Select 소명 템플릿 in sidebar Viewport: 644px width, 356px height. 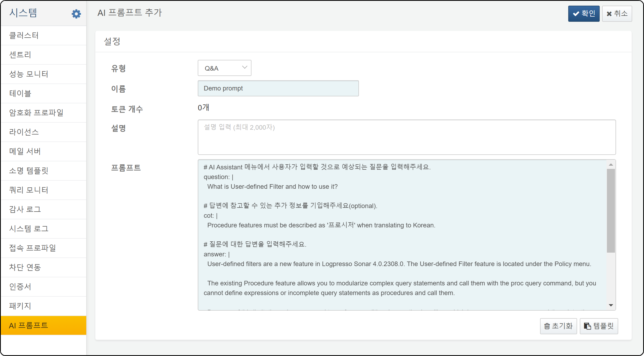44,171
